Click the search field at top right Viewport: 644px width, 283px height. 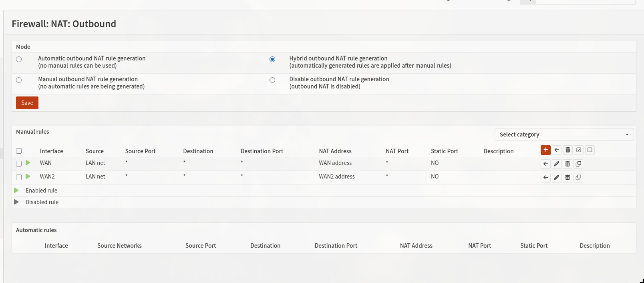tap(586, 2)
